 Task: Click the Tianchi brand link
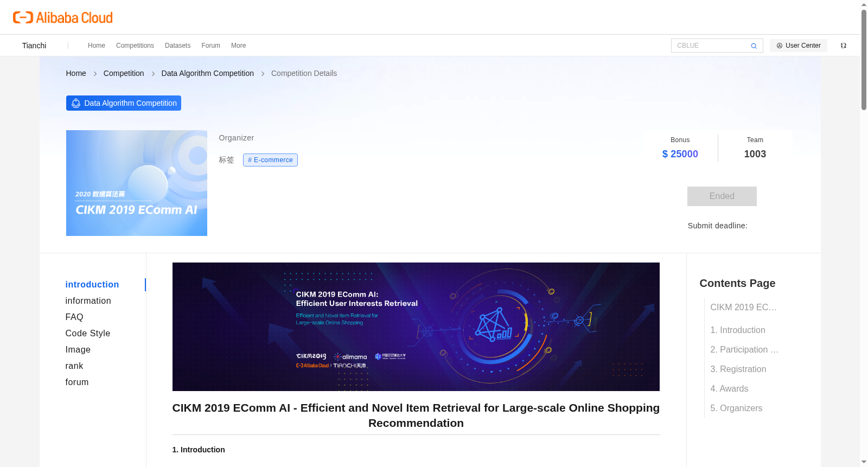34,46
